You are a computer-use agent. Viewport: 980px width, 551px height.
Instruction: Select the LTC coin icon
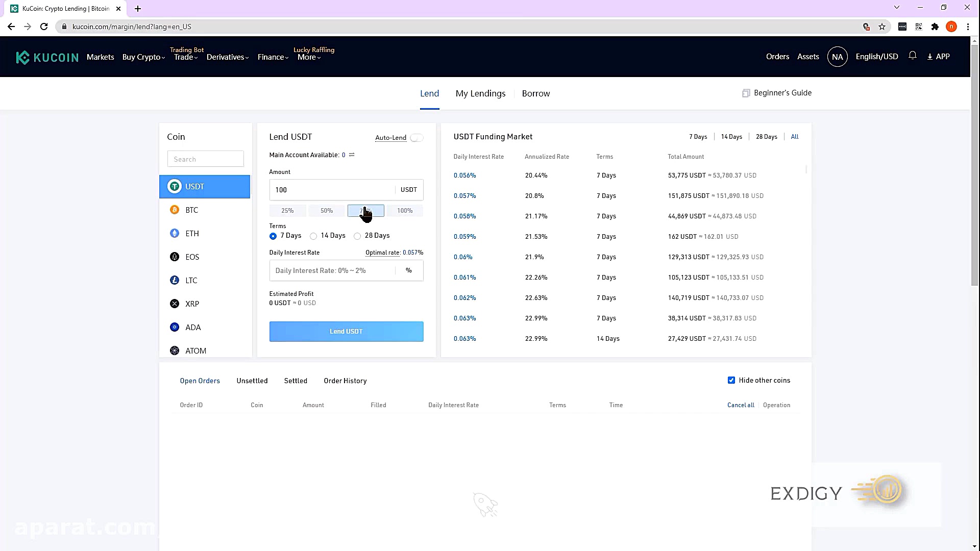175,280
